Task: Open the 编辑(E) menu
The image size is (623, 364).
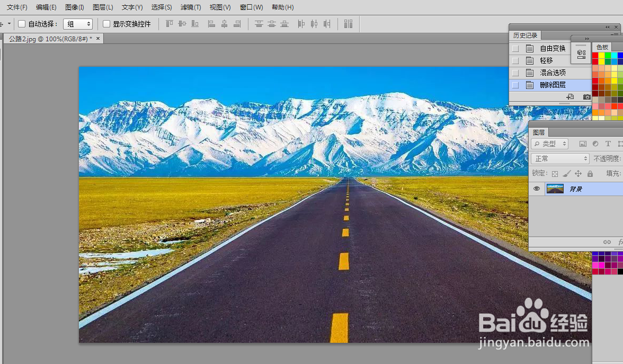Action: [x=46, y=7]
